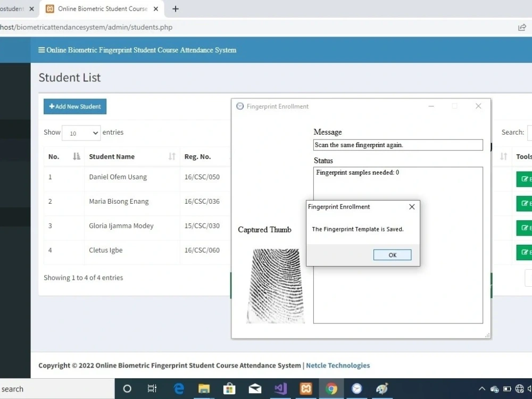Open Microsoft Edge from the taskbar

179,389
